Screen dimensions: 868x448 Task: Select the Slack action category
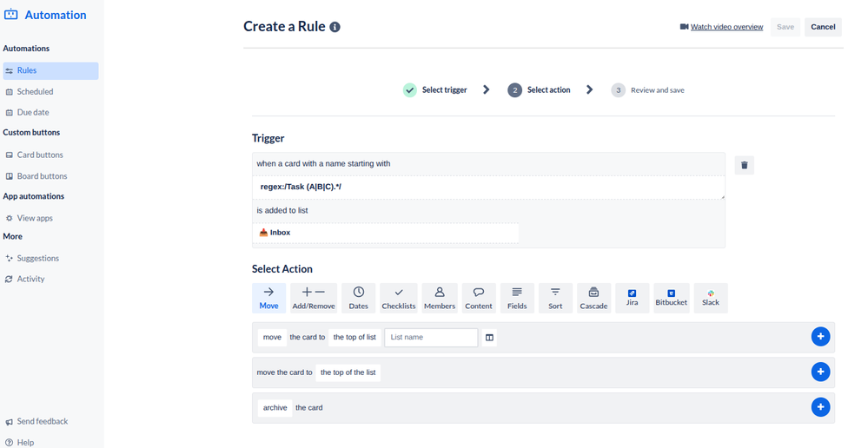click(x=711, y=298)
